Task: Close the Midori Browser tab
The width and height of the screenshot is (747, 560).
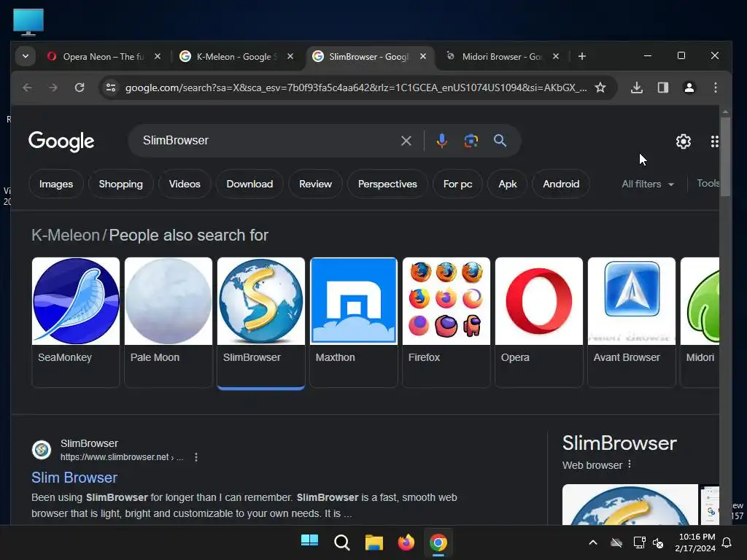Action: click(555, 56)
